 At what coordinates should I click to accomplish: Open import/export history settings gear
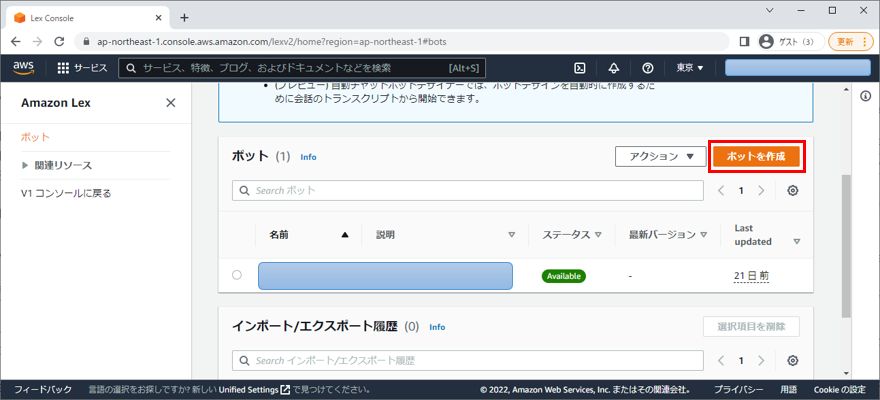pos(792,360)
